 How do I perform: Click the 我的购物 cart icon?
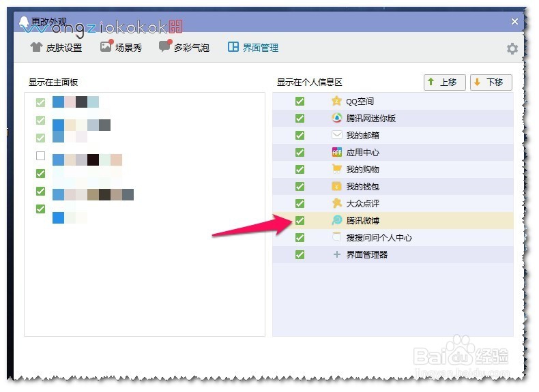(x=336, y=168)
